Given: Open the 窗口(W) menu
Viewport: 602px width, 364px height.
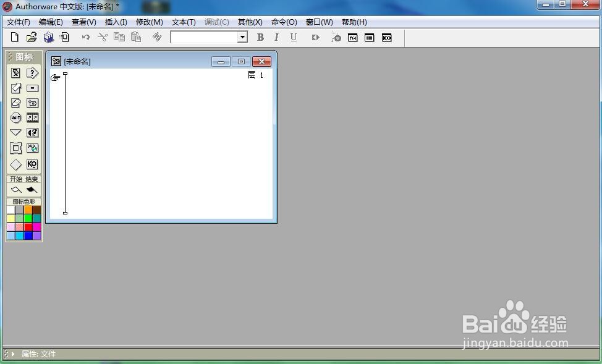Looking at the screenshot, I should pyautogui.click(x=319, y=22).
